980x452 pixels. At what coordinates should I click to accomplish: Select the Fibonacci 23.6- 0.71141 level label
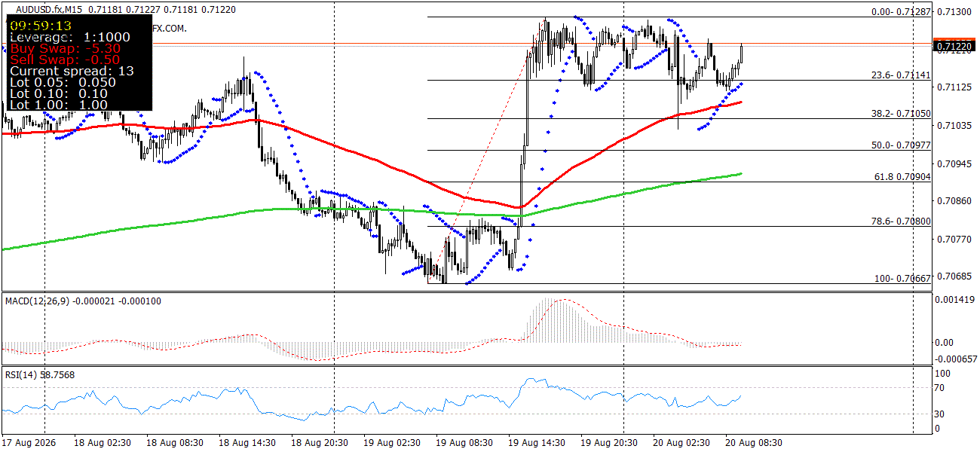901,75
